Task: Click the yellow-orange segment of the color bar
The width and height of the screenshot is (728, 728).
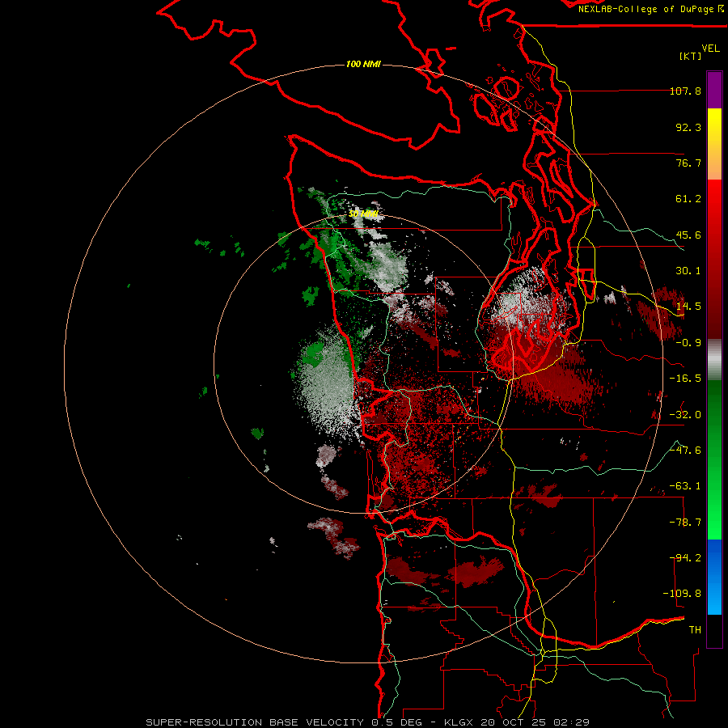Action: point(714,144)
